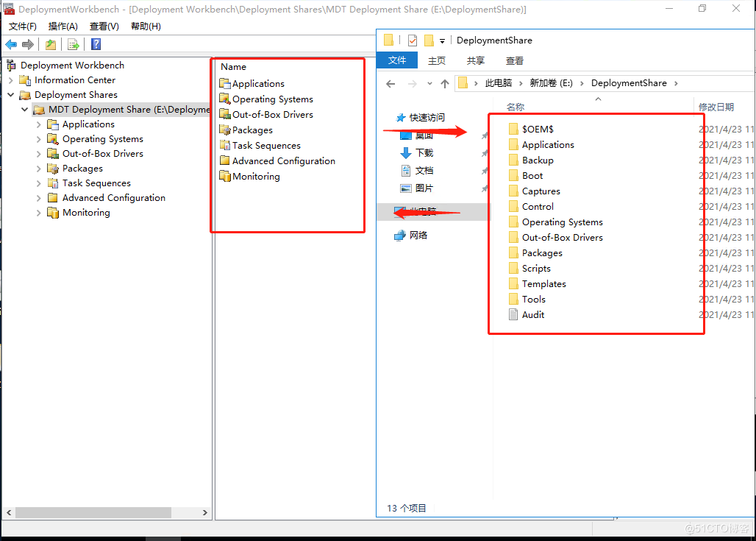Click Backup folder icon in Explorer
The image size is (756, 541).
(513, 160)
